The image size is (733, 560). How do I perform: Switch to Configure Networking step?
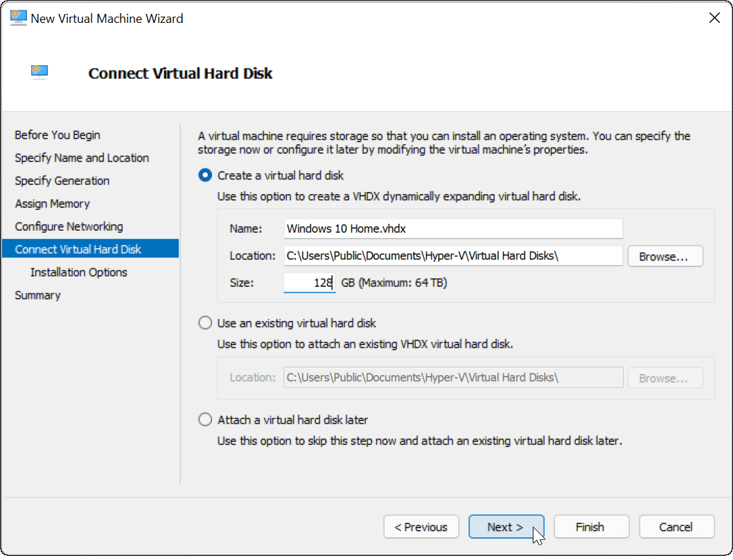pos(69,227)
